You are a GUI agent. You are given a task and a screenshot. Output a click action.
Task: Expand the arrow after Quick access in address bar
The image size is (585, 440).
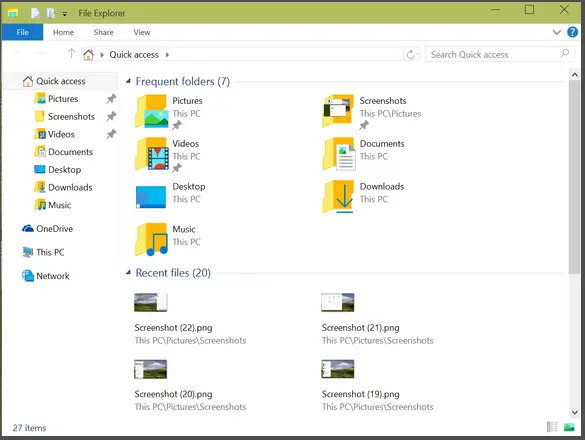[168, 55]
